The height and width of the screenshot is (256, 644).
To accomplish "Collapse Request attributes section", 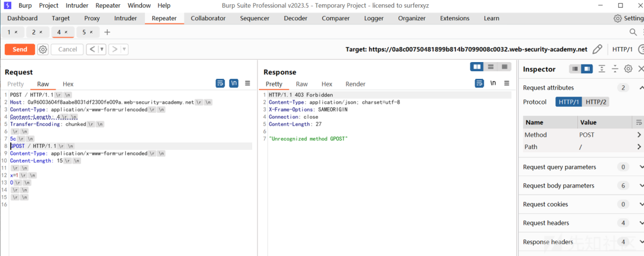I will click(641, 88).
